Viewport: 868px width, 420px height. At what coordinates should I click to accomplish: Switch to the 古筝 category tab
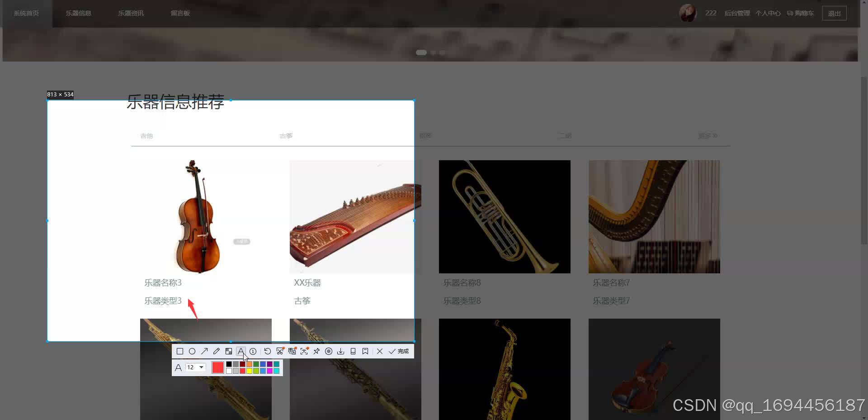tap(286, 136)
